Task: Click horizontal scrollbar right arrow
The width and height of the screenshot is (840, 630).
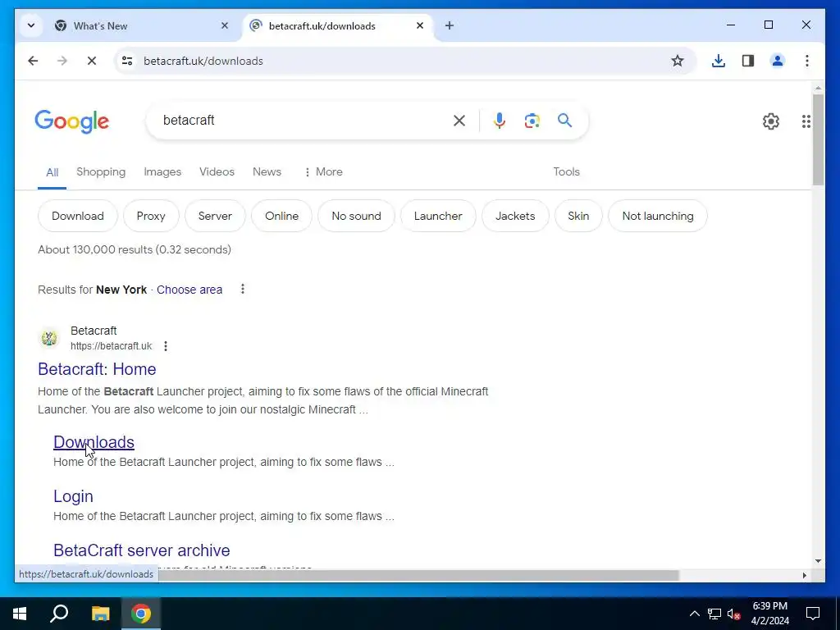Action: tap(804, 575)
